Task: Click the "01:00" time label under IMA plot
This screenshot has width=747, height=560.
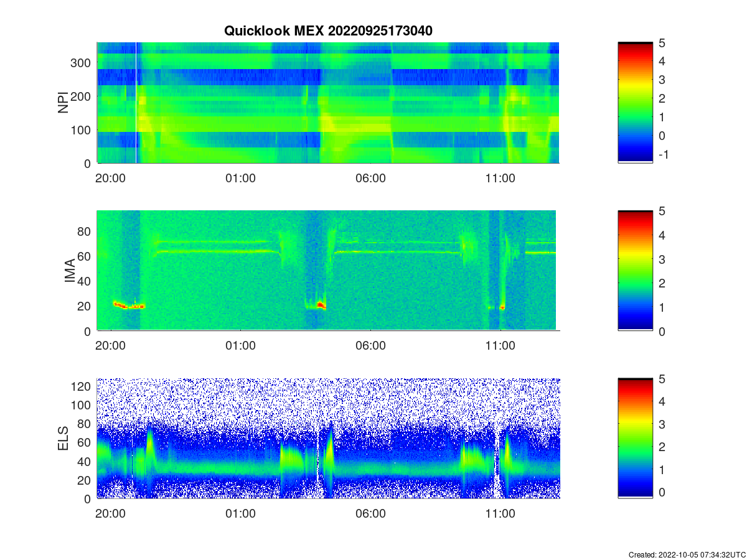Action: (240, 346)
